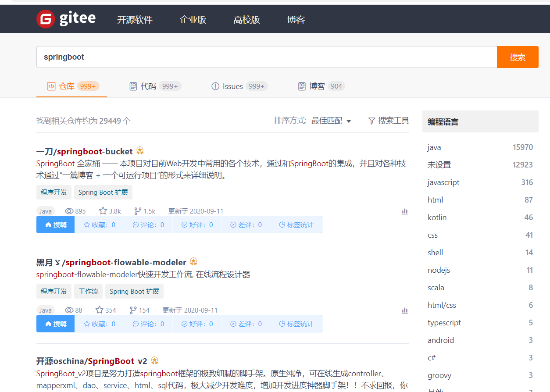550x392 pixels.
Task: Go to 高校版 in navigation
Action: (246, 20)
